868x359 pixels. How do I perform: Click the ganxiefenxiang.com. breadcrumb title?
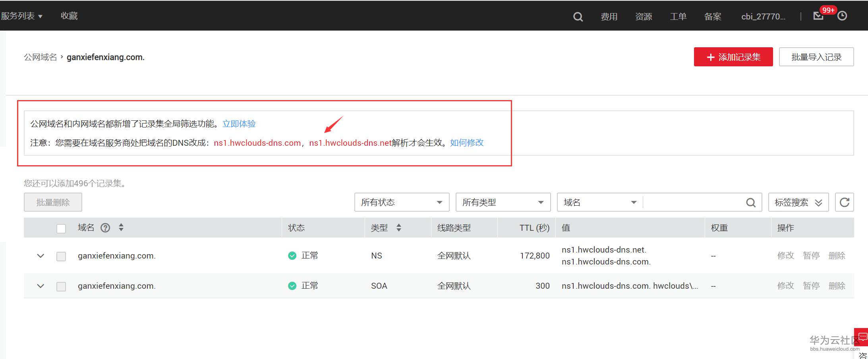[106, 57]
